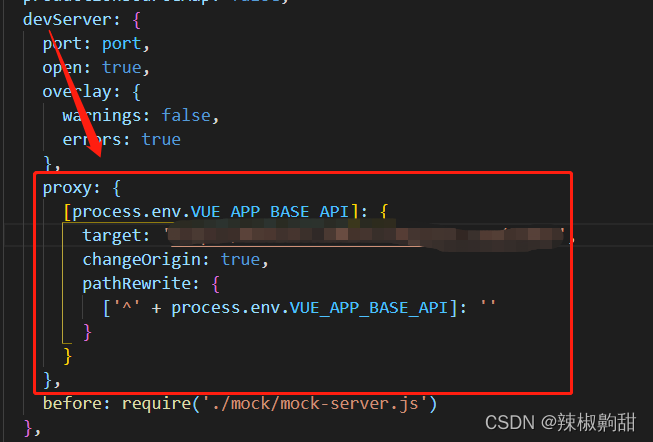Click the yellow closing brace below pathRewrite
The width and height of the screenshot is (653, 442).
coord(67,357)
